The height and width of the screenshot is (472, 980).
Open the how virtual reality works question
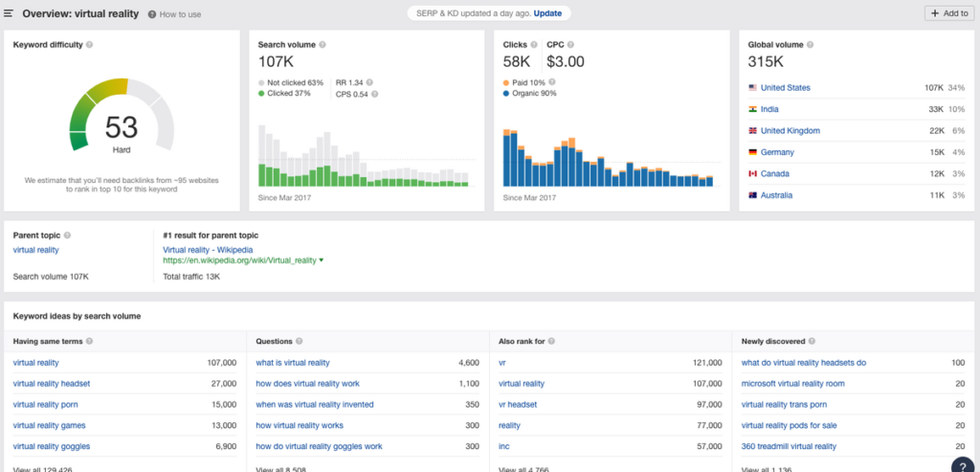coord(300,425)
